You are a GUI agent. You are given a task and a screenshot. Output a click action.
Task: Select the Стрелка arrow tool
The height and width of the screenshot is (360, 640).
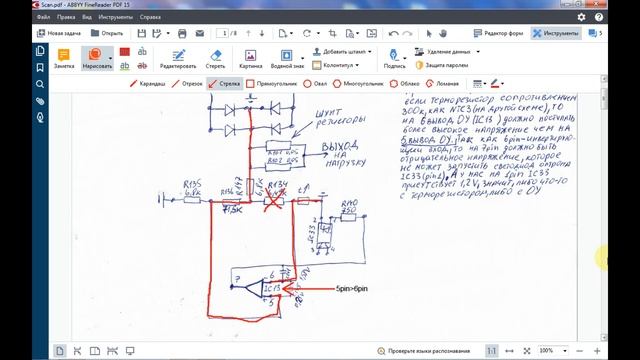coord(224,84)
